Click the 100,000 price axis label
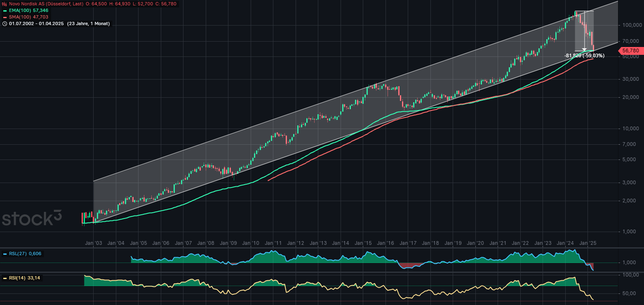This screenshot has width=644, height=305. coord(630,25)
